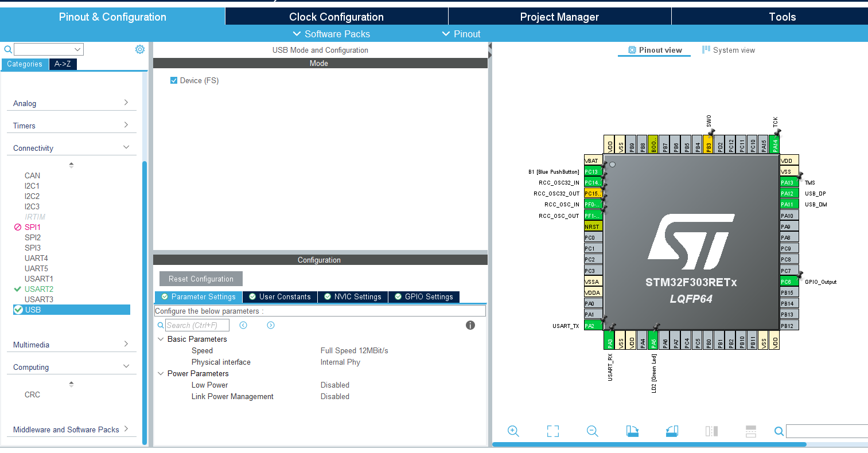Image resolution: width=868 pixels, height=453 pixels.
Task: Click the System view grid icon
Action: pos(705,50)
